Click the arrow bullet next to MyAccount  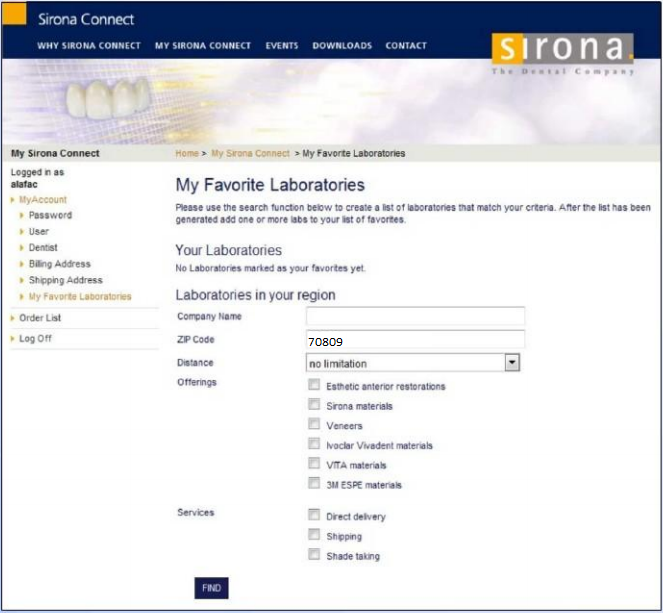[12, 200]
